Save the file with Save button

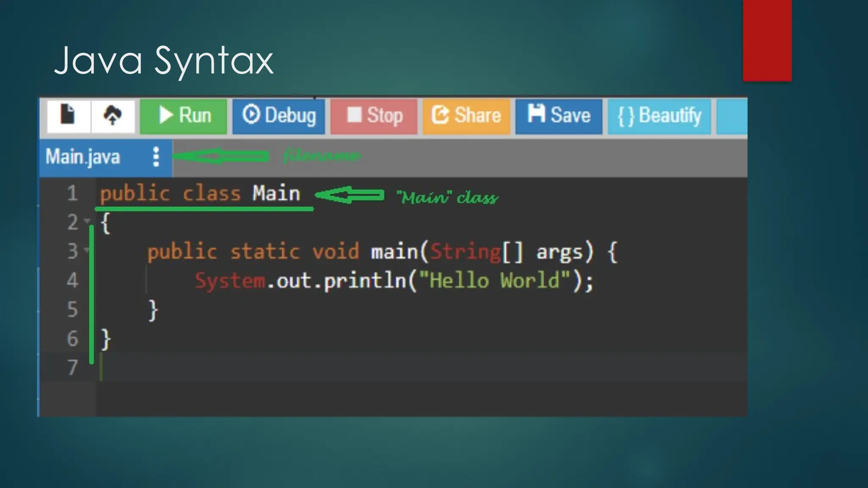tap(559, 116)
